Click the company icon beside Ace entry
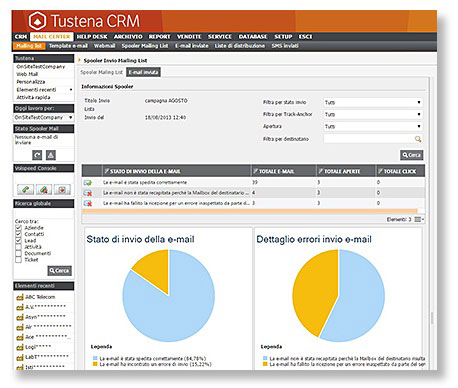Screen dimensions: 458x388 [x=20, y=337]
